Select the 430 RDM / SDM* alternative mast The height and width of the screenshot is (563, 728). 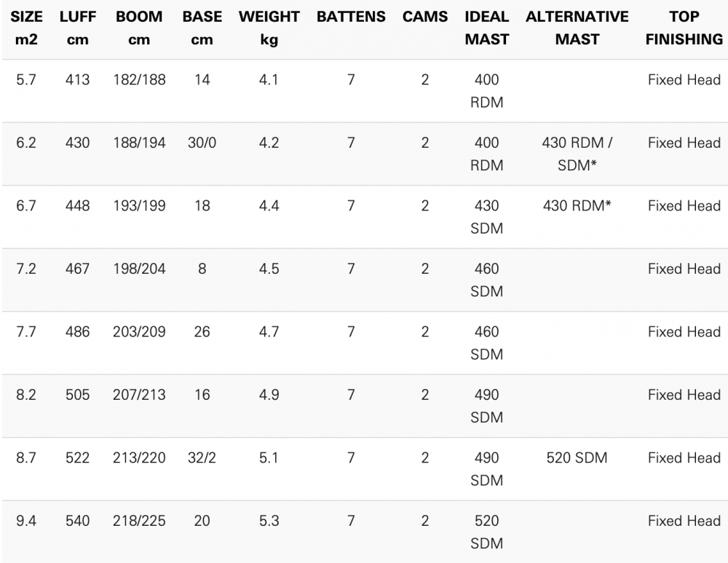coord(577,154)
